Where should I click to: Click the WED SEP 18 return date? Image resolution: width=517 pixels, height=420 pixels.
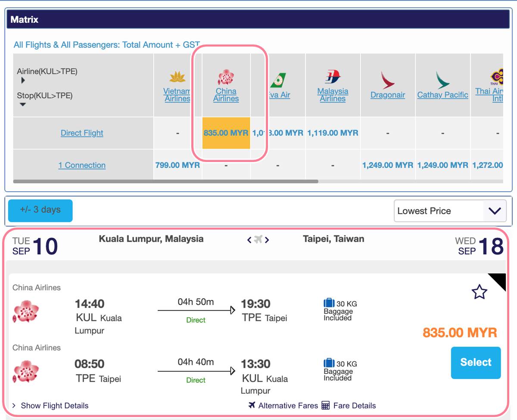479,246
